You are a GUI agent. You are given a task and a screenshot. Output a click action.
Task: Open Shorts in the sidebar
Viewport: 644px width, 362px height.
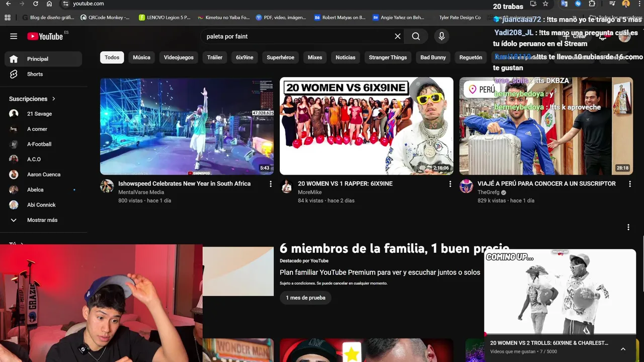pos(43,74)
